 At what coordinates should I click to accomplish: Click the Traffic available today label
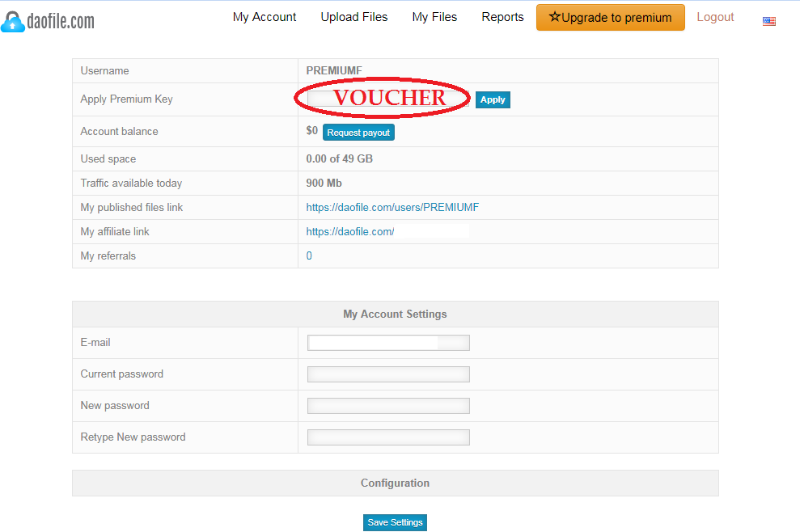tap(131, 183)
